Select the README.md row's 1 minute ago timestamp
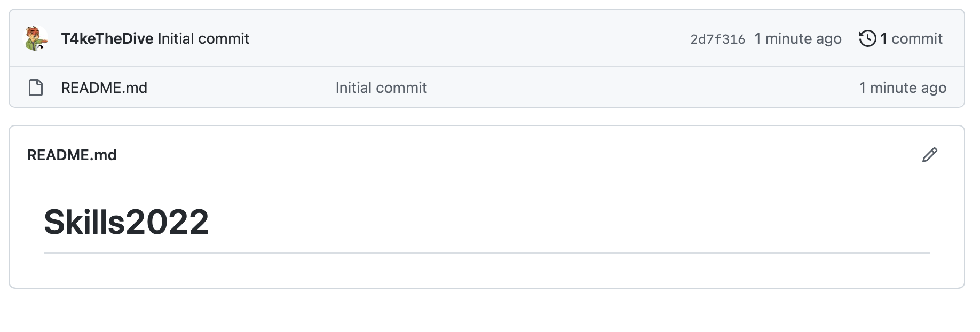This screenshot has width=980, height=332. 903,88
